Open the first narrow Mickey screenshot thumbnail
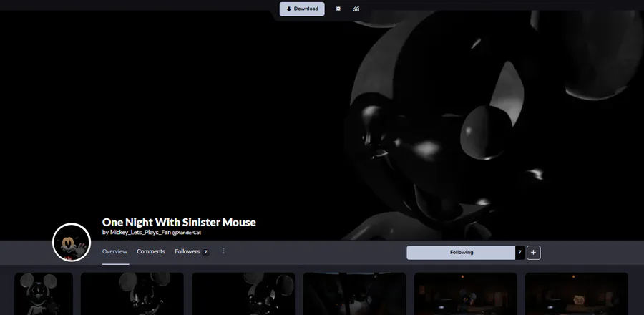 [44, 294]
